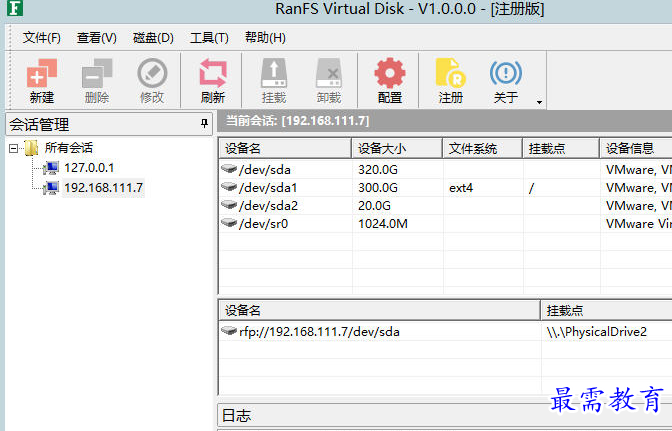The image size is (672, 431).
Task: Open the 文件(F) menu
Action: pyautogui.click(x=42, y=38)
